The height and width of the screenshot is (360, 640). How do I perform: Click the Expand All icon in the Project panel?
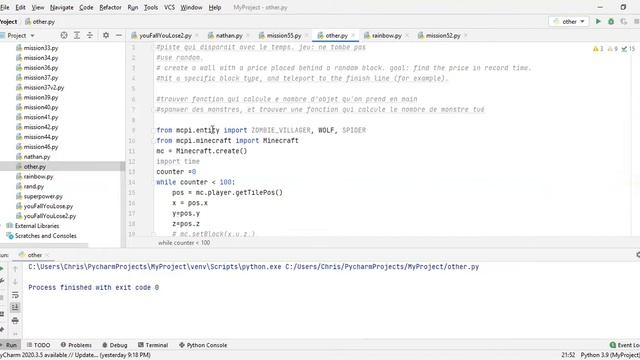coord(77,36)
